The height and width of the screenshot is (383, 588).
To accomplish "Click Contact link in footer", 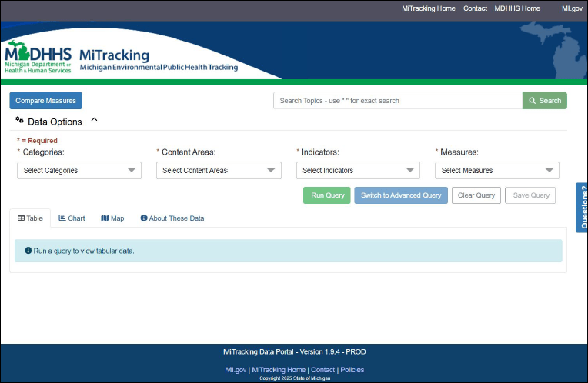I will [322, 369].
